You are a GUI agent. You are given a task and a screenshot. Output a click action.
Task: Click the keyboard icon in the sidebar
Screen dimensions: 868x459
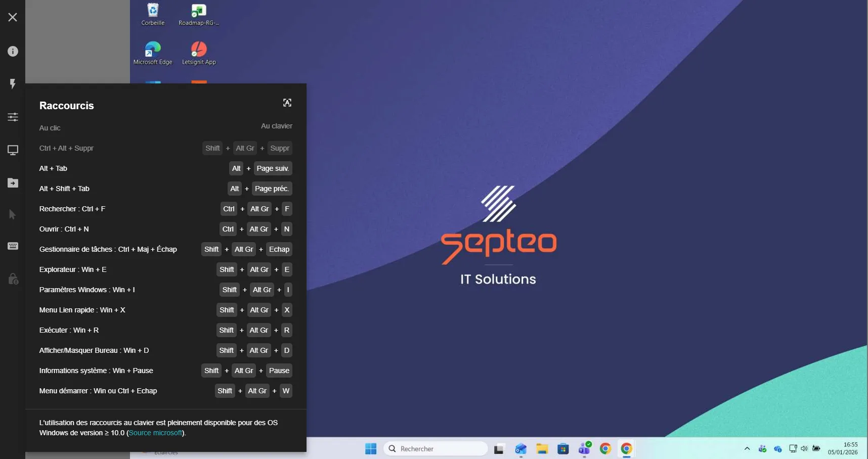pyautogui.click(x=12, y=246)
